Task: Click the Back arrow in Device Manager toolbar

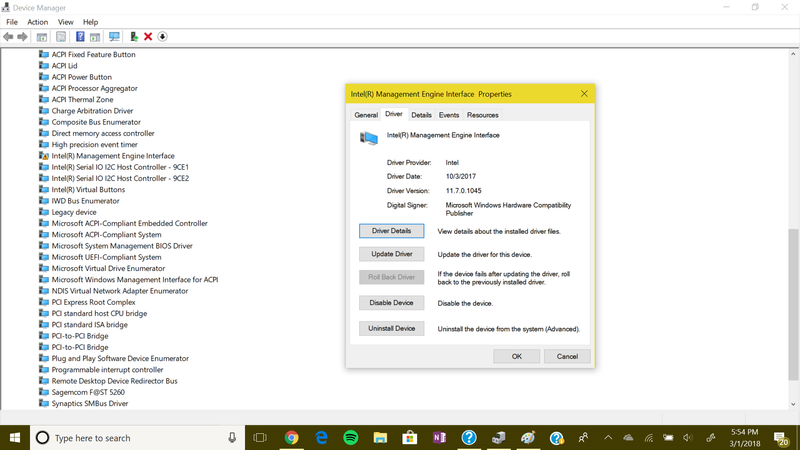Action: tap(8, 37)
